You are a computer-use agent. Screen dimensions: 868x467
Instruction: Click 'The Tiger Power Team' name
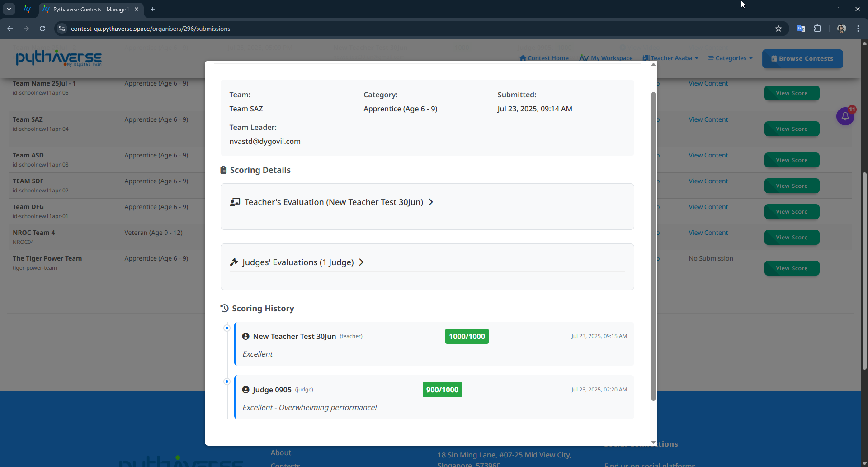pos(47,258)
